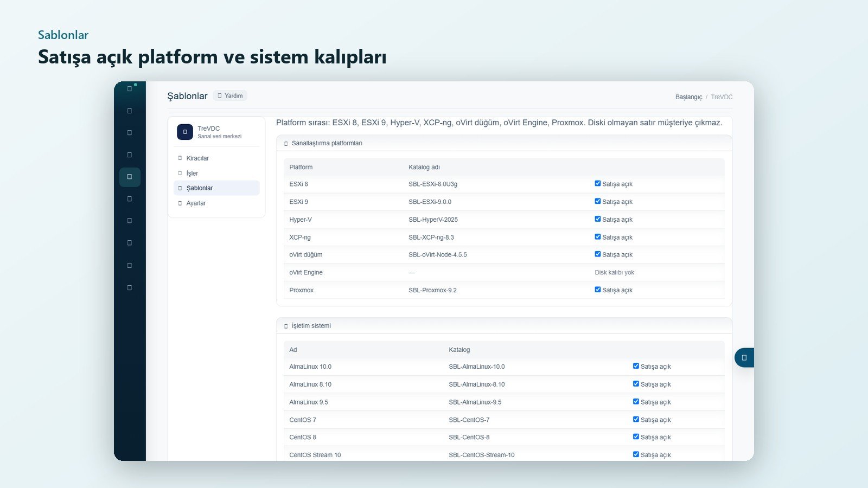Click the catalog name SBL-ESXi-8.0U3g
The image size is (868, 488).
click(433, 184)
